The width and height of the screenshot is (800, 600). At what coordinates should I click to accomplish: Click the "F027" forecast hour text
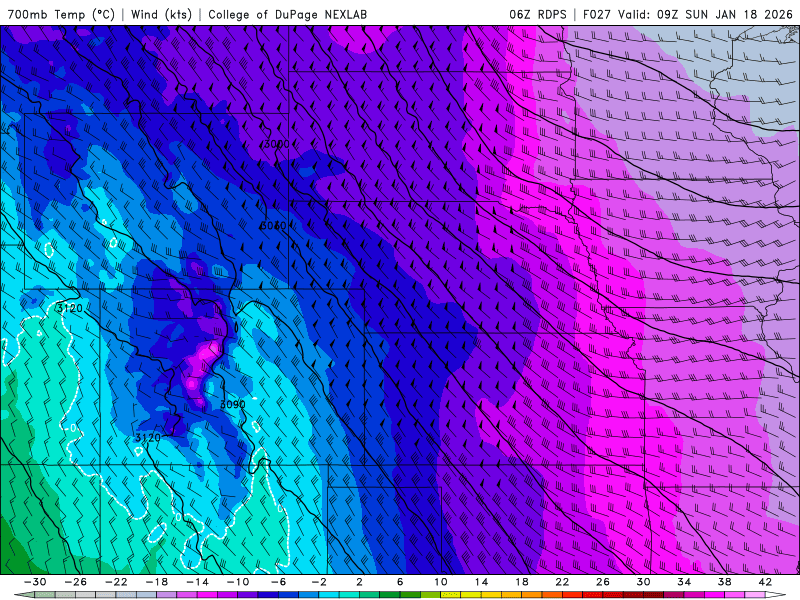coord(597,14)
